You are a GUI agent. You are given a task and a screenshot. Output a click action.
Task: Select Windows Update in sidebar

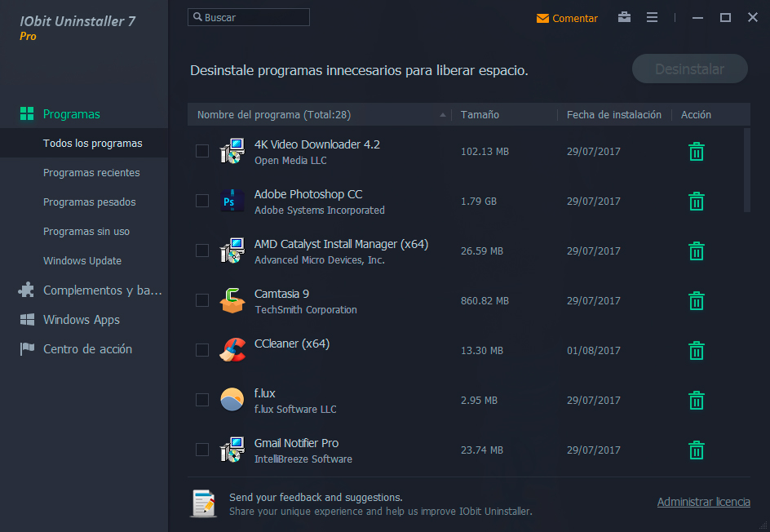(84, 261)
